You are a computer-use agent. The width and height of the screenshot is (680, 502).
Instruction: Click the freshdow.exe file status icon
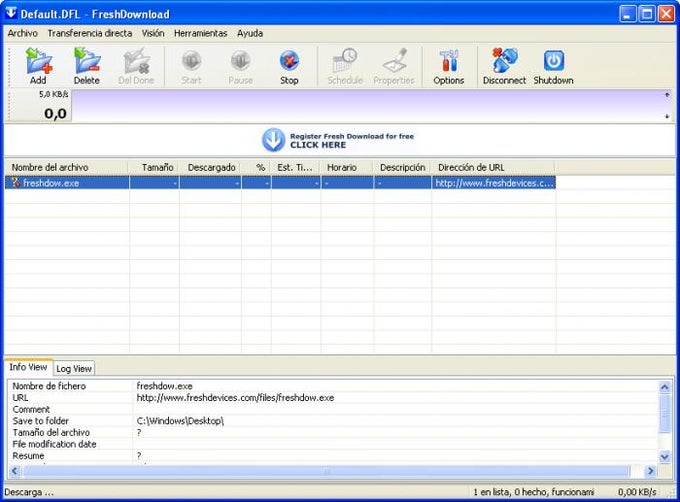[16, 183]
